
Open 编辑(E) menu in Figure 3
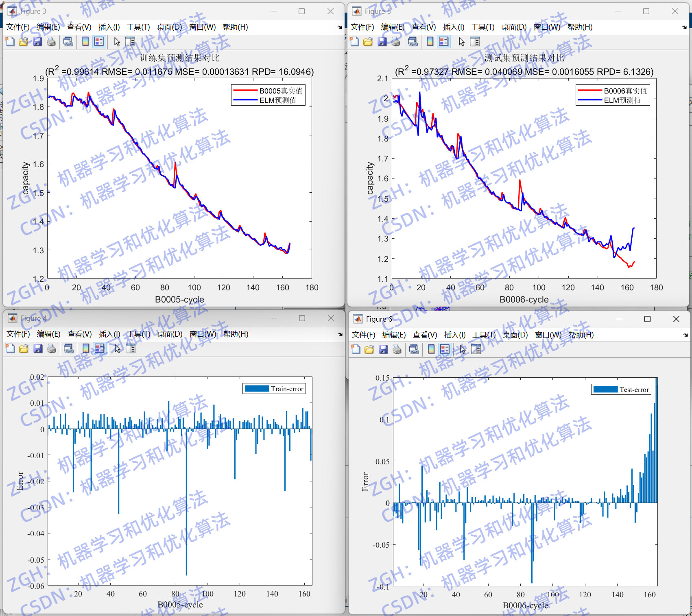48,27
